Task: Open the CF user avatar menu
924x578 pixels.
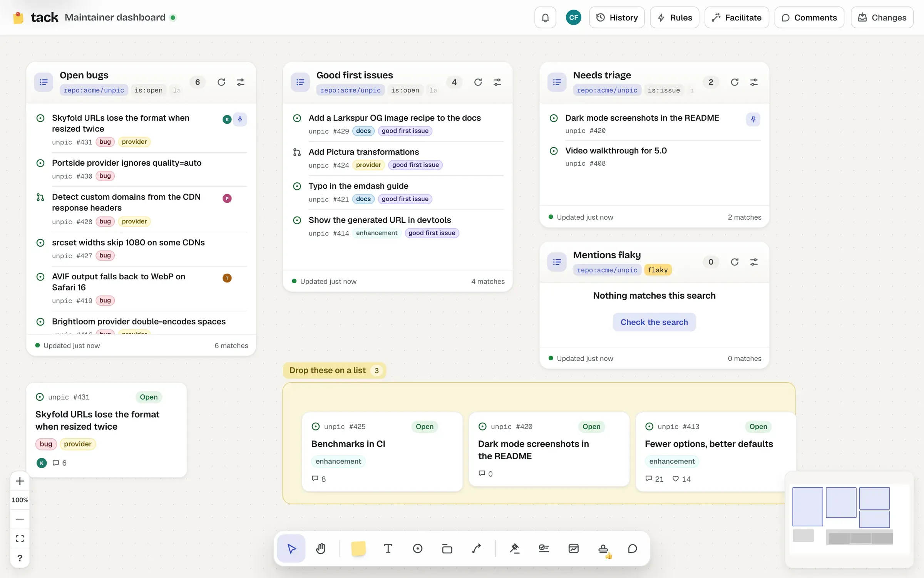Action: pyautogui.click(x=574, y=17)
